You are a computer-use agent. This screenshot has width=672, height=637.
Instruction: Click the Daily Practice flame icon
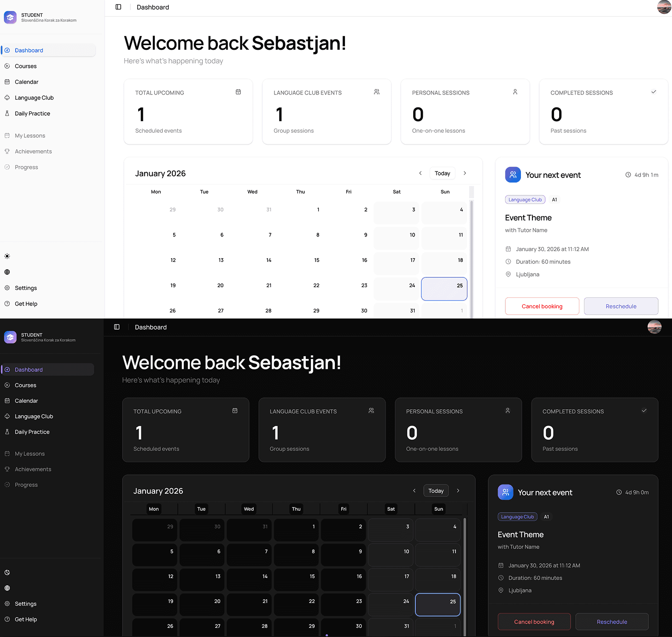point(7,113)
